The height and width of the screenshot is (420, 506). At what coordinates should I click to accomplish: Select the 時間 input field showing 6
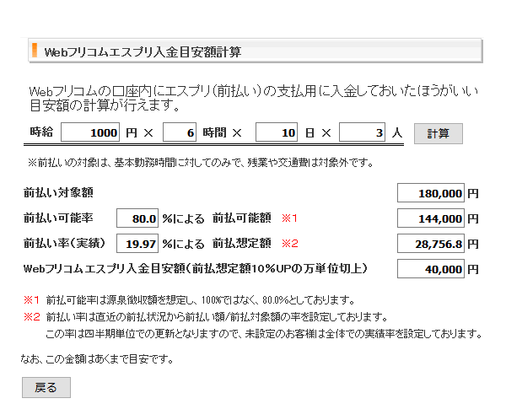(179, 133)
